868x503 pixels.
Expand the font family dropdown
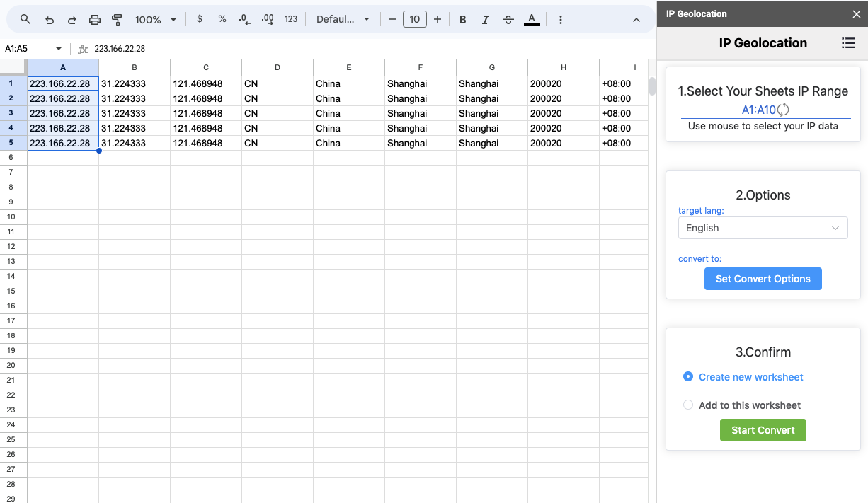tap(343, 20)
